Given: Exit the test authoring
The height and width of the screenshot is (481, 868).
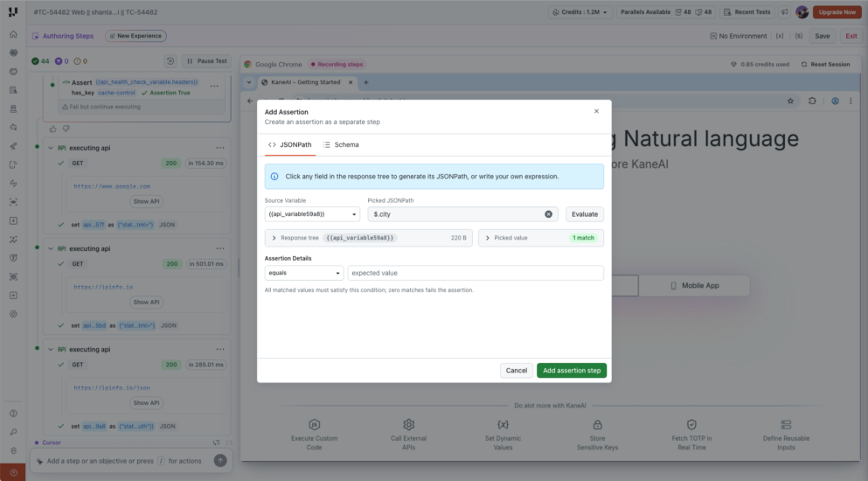Looking at the screenshot, I should 851,36.
